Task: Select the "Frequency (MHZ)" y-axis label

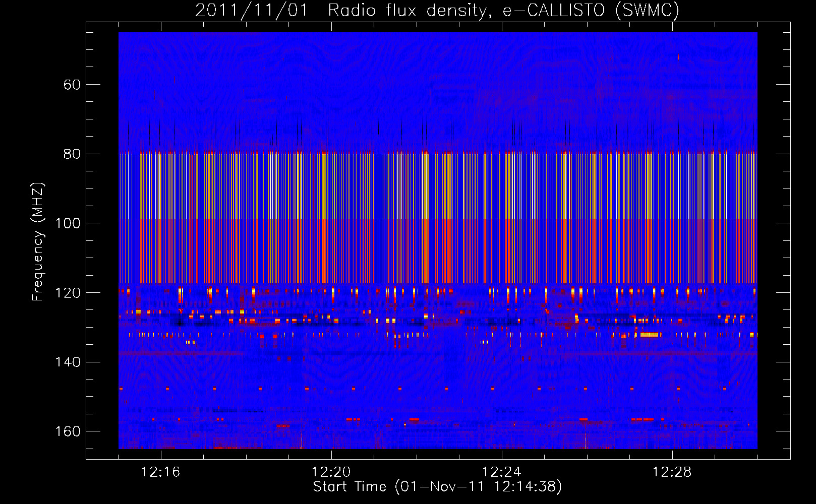Action: click(37, 242)
